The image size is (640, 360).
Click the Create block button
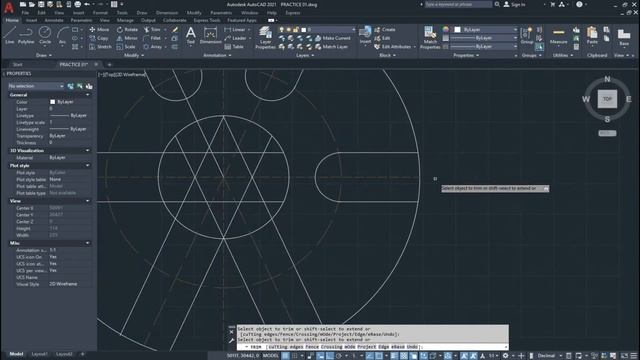point(384,29)
